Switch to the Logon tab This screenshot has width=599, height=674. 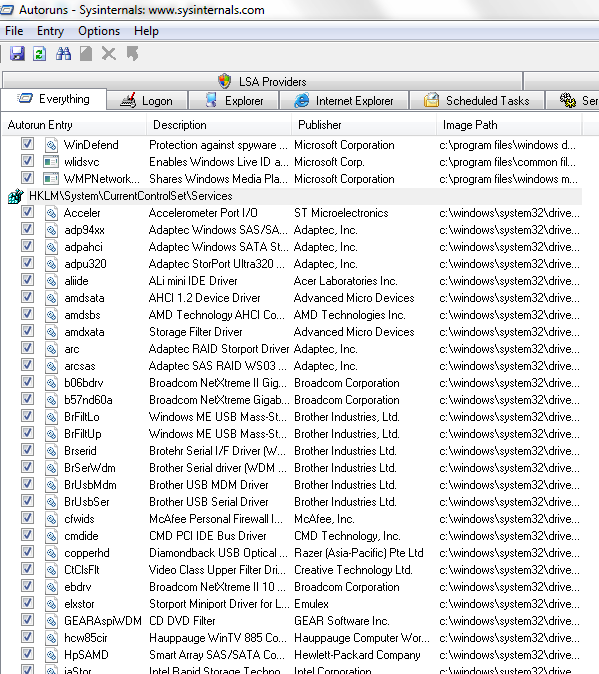[x=147, y=101]
